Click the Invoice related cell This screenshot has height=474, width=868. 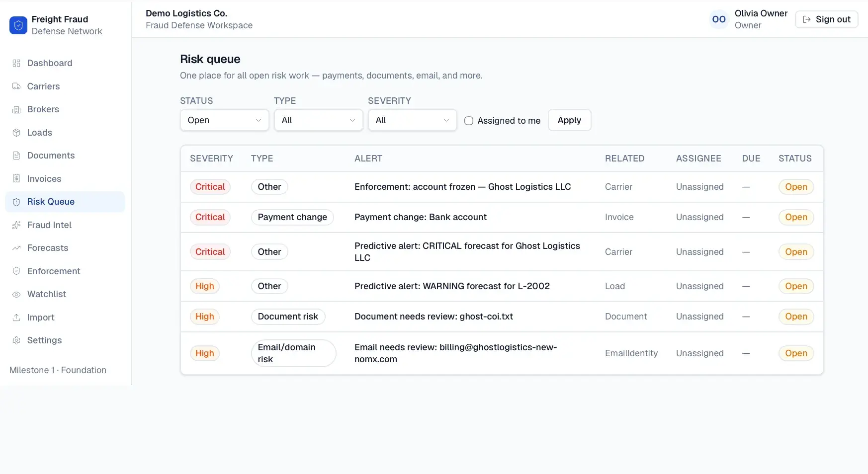tap(619, 217)
